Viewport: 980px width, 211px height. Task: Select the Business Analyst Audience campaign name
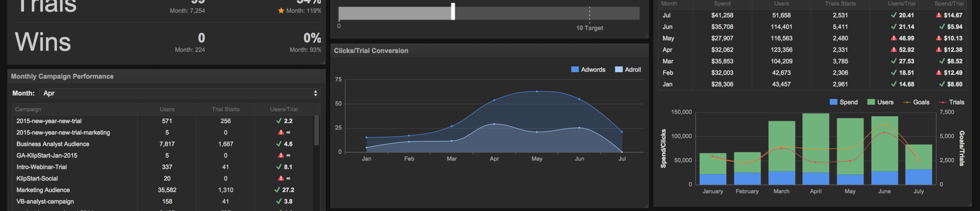click(53, 144)
